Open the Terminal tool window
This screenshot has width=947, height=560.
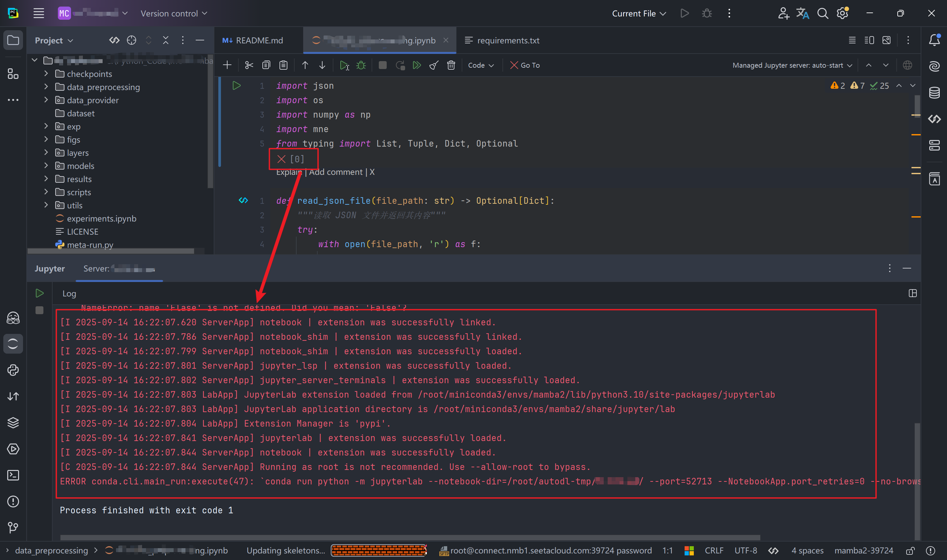point(13,475)
